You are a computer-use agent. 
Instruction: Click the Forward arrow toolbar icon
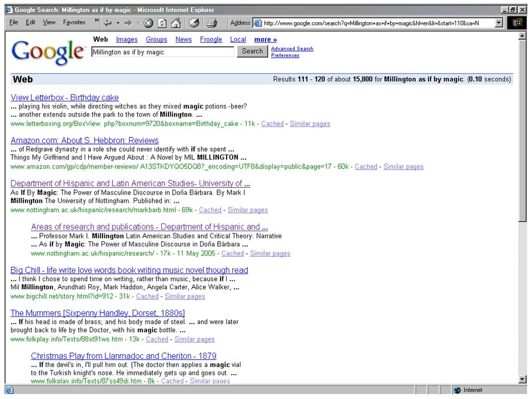[x=128, y=23]
